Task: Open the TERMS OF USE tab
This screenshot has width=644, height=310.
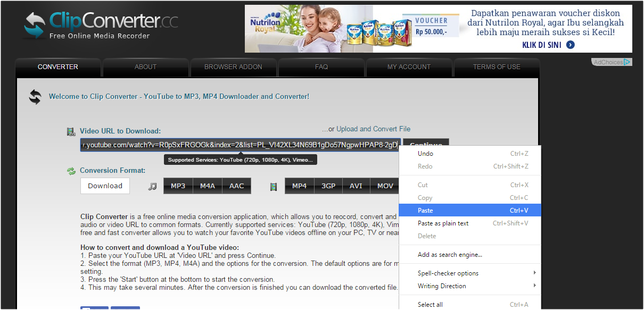Action: pos(497,67)
